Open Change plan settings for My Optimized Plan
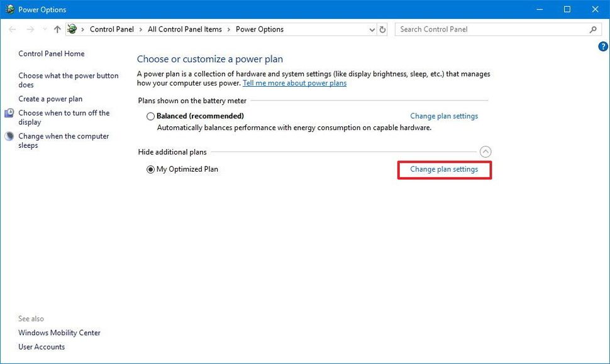Image resolution: width=610 pixels, height=364 pixels. pos(444,169)
